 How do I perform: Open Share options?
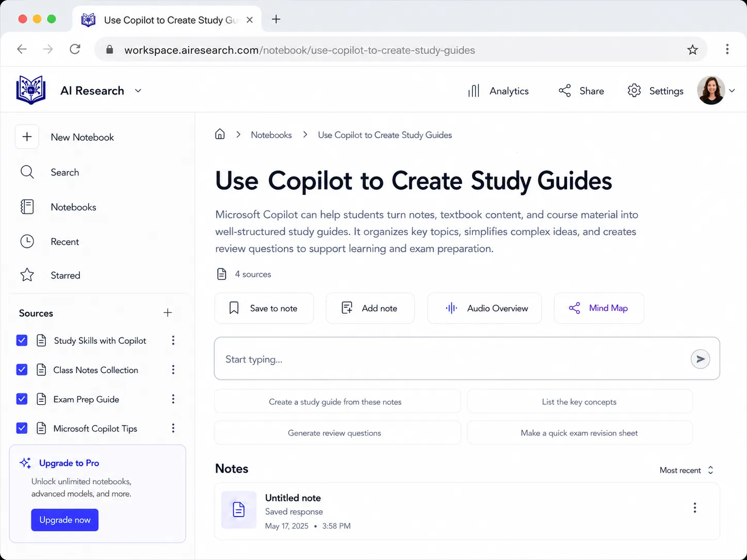581,91
